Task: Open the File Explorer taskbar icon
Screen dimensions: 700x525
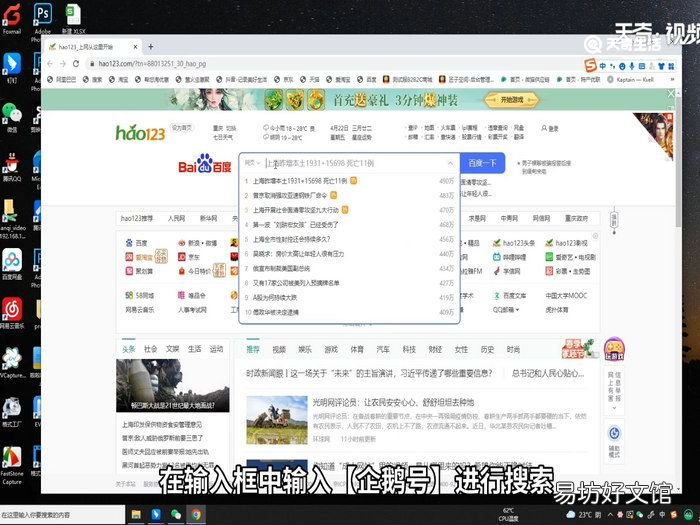Action: tap(136, 515)
